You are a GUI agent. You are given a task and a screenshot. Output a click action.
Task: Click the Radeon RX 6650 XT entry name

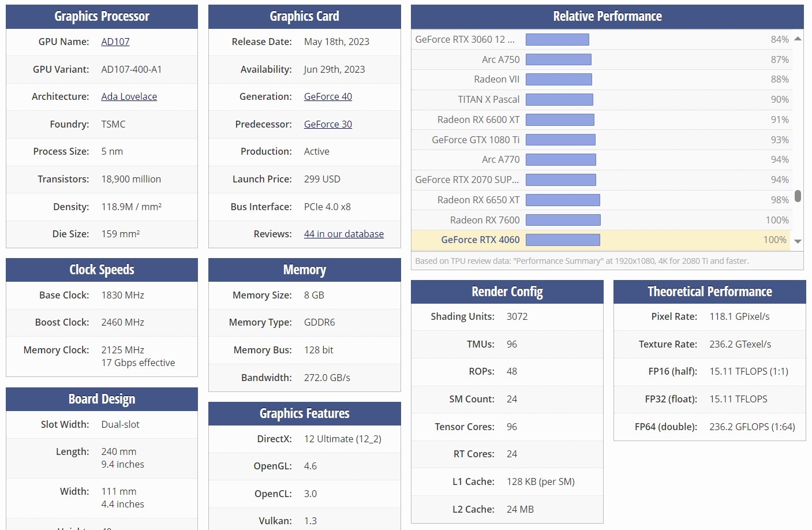(478, 200)
